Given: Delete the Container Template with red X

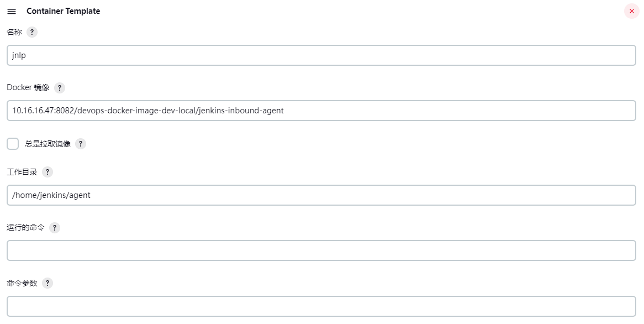Looking at the screenshot, I should click(632, 11).
